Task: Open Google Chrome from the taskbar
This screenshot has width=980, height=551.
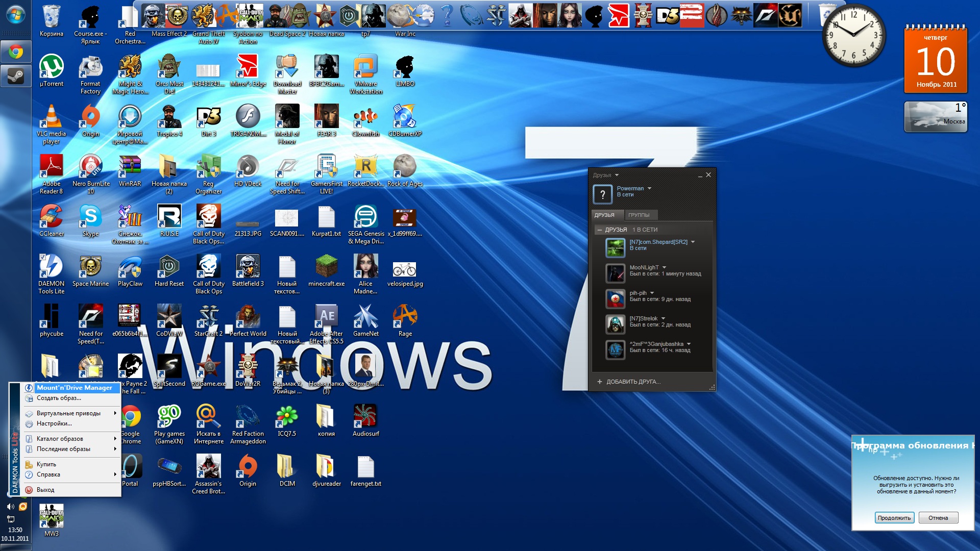Action: pyautogui.click(x=15, y=52)
